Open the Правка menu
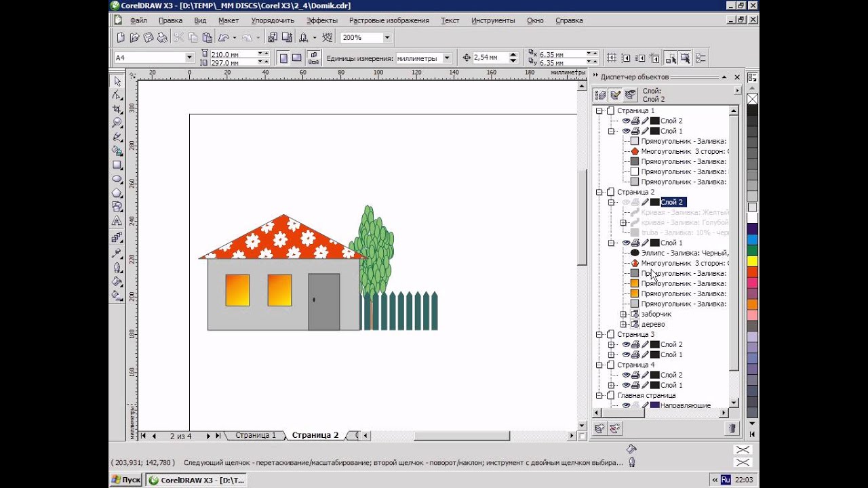The height and width of the screenshot is (488, 868). (x=170, y=20)
